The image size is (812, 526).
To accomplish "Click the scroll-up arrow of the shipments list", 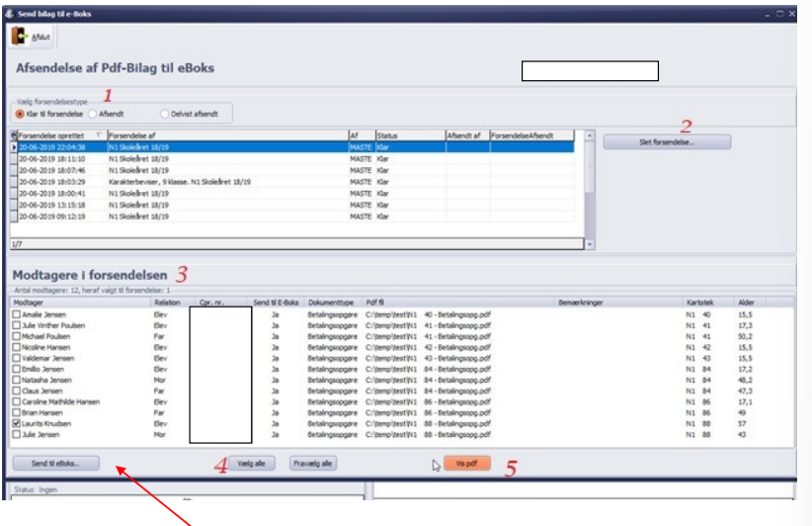I will tap(590, 135).
